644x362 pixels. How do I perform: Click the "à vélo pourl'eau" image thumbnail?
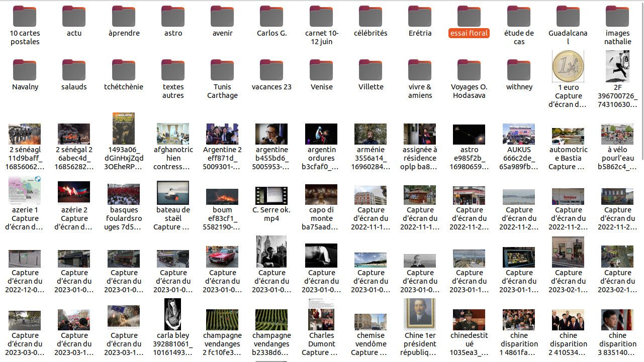(x=617, y=134)
